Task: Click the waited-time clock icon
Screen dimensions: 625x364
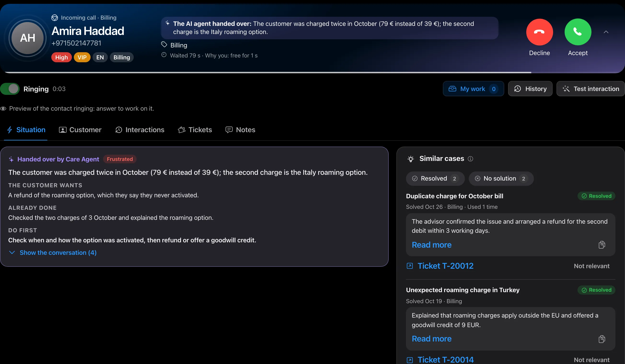Action: (x=164, y=55)
